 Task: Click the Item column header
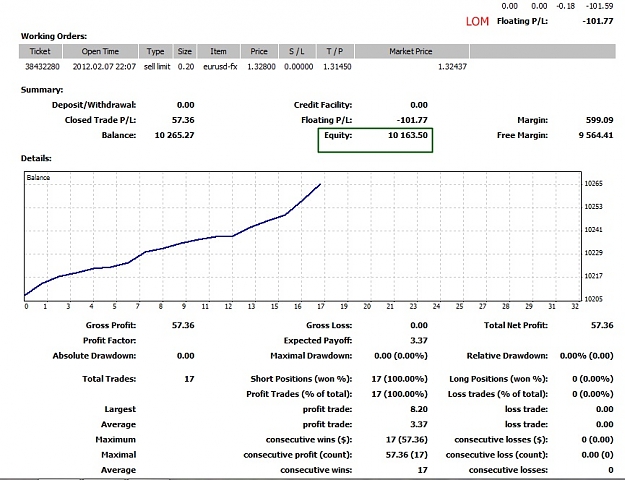pos(218,51)
